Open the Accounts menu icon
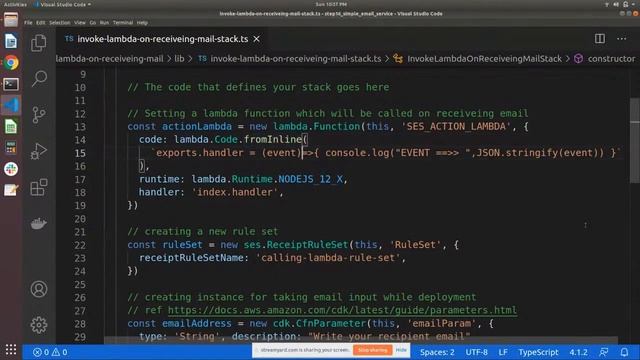The width and height of the screenshot is (640, 360). click(x=39, y=289)
